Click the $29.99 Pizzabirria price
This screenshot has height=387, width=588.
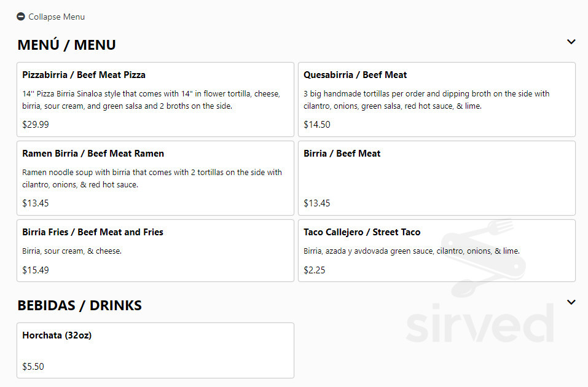pos(36,125)
